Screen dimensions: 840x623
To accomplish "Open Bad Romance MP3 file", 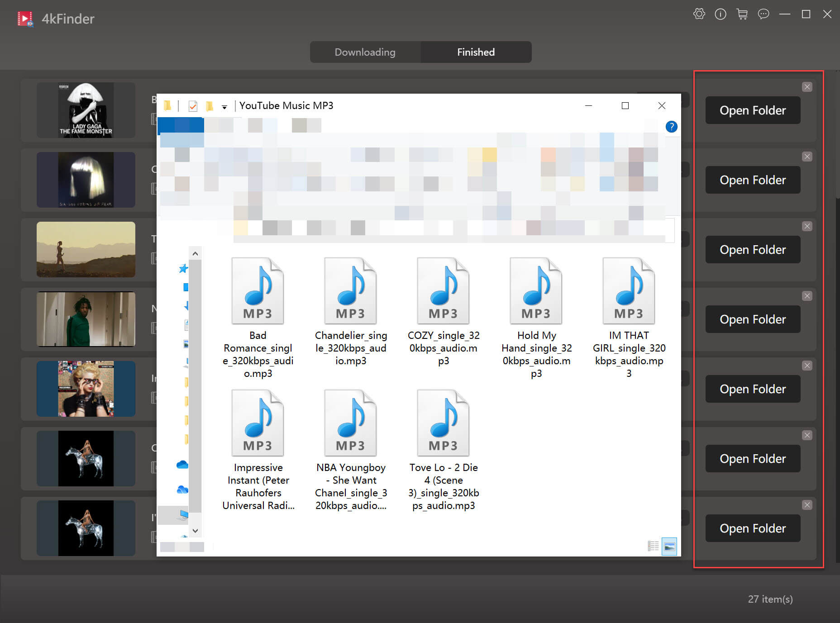I will (x=258, y=291).
